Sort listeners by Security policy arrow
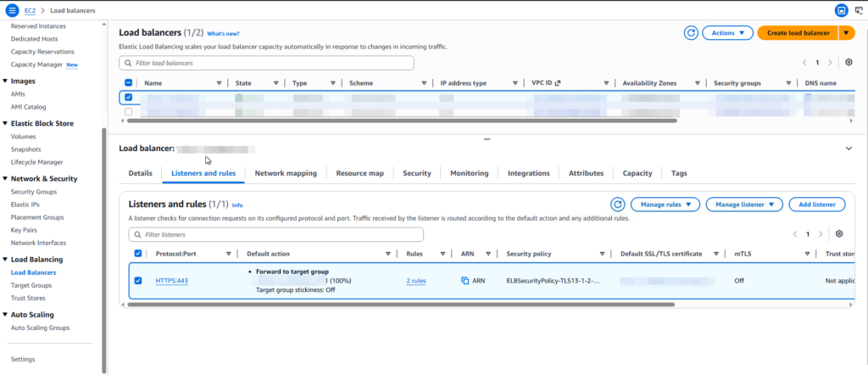This screenshot has height=376, width=868. pos(603,254)
